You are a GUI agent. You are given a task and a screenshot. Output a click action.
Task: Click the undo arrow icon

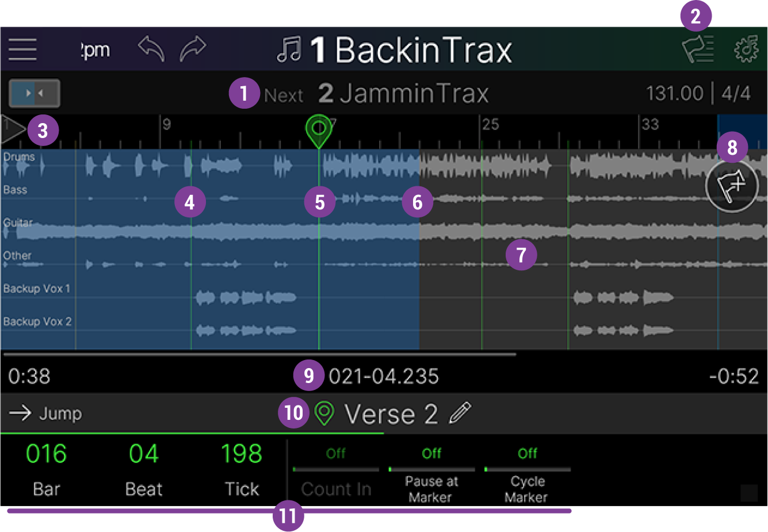click(x=151, y=49)
